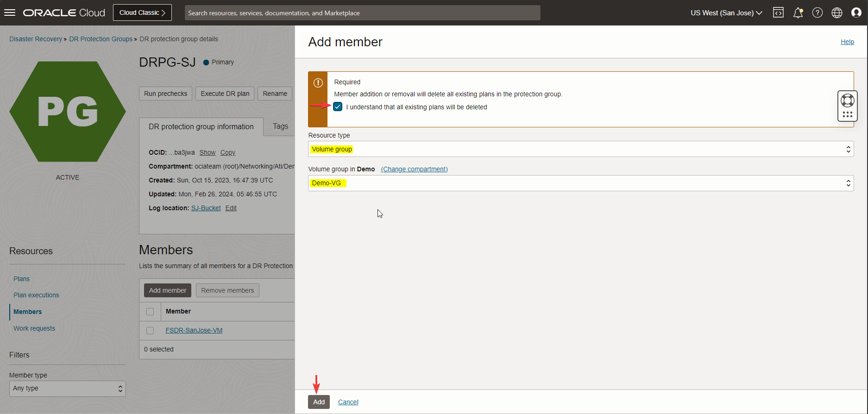Toggle the select-all Member header checkbox
868x414 pixels.
150,312
